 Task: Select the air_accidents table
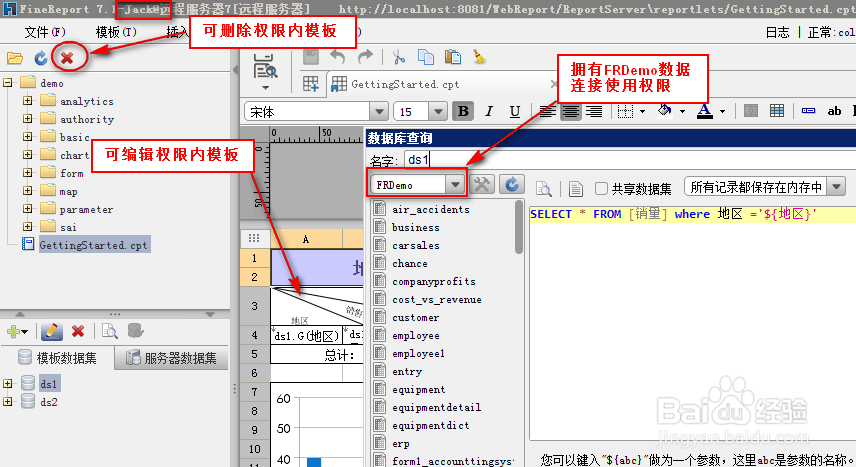pos(430,209)
